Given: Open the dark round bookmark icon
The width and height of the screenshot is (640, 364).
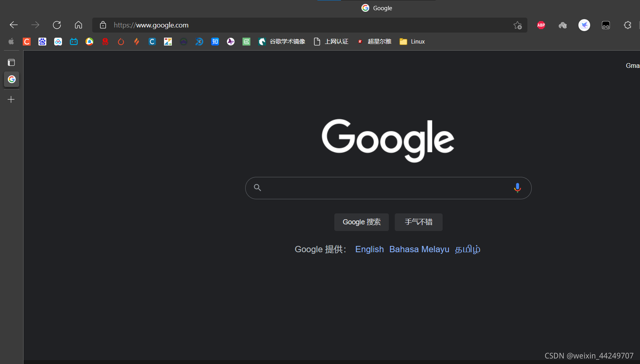Looking at the screenshot, I should tap(184, 42).
